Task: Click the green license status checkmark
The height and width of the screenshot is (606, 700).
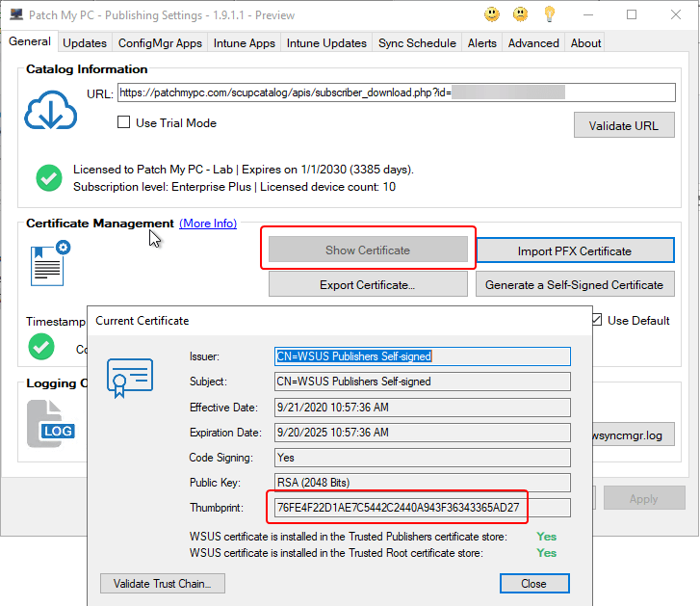Action: [49, 177]
